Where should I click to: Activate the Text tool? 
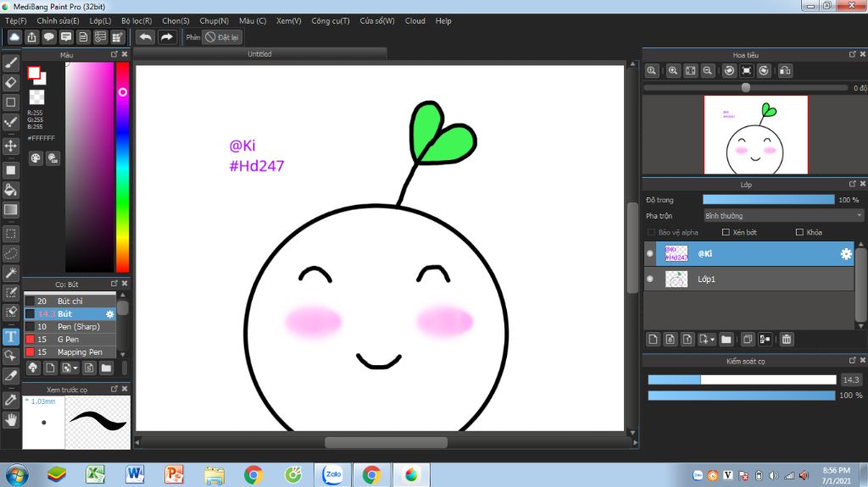[x=10, y=336]
